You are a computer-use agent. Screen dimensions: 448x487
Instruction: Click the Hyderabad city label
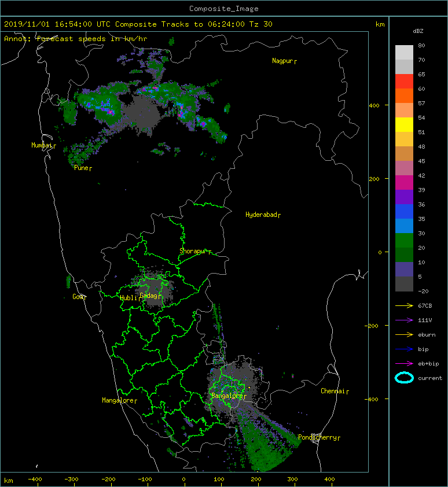(x=261, y=215)
